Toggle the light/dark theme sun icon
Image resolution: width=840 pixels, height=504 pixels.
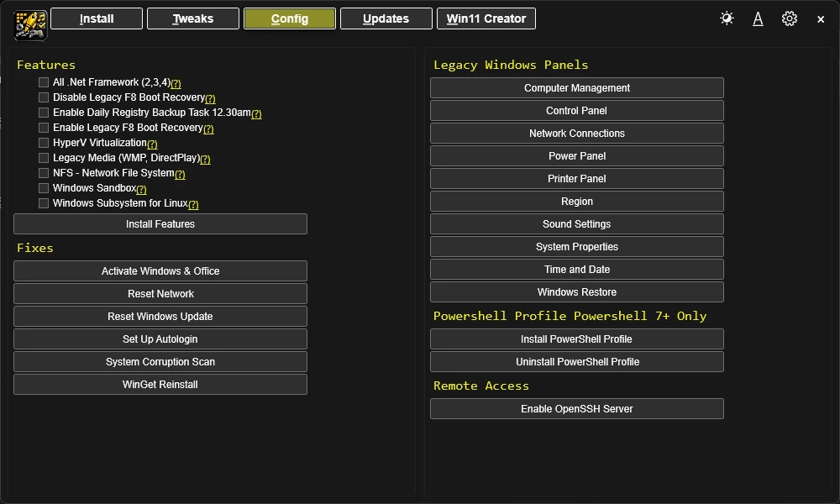pyautogui.click(x=727, y=18)
